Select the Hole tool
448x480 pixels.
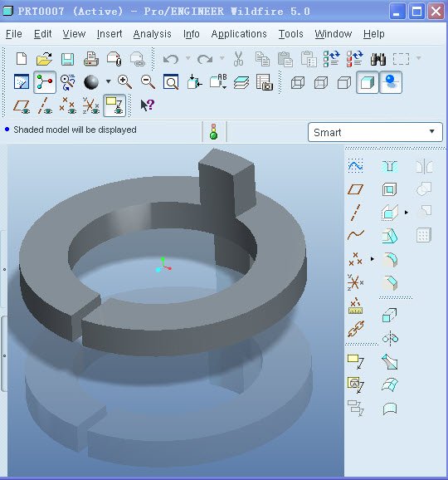tap(390, 166)
